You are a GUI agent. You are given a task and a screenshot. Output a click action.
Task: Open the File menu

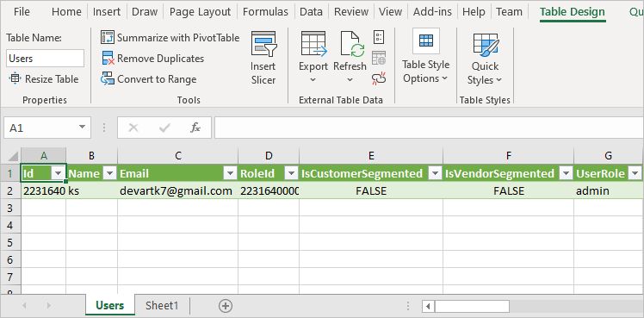coord(22,12)
